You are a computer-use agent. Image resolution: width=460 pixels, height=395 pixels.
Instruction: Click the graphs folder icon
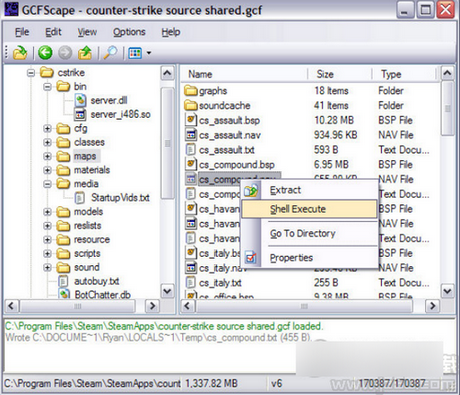click(191, 91)
